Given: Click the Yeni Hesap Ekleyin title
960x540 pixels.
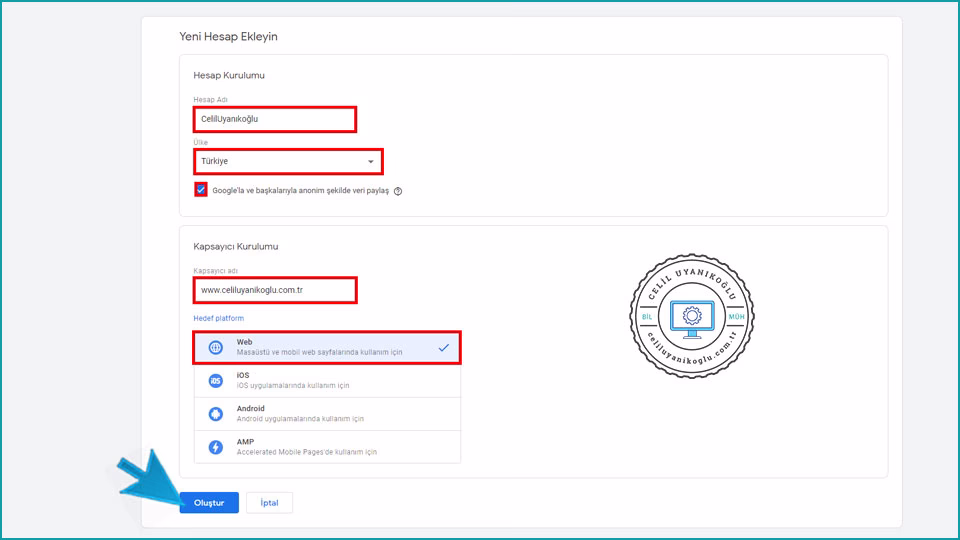Looking at the screenshot, I should tap(228, 37).
